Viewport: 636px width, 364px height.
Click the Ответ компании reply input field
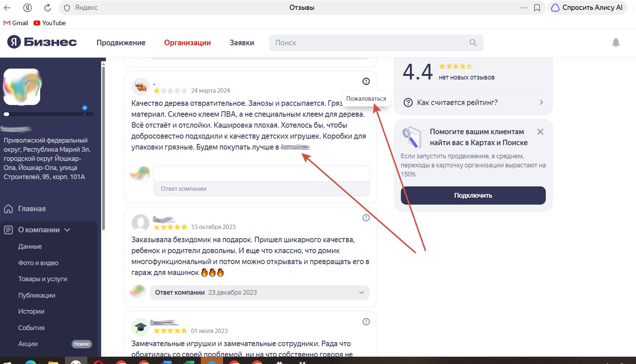point(262,174)
